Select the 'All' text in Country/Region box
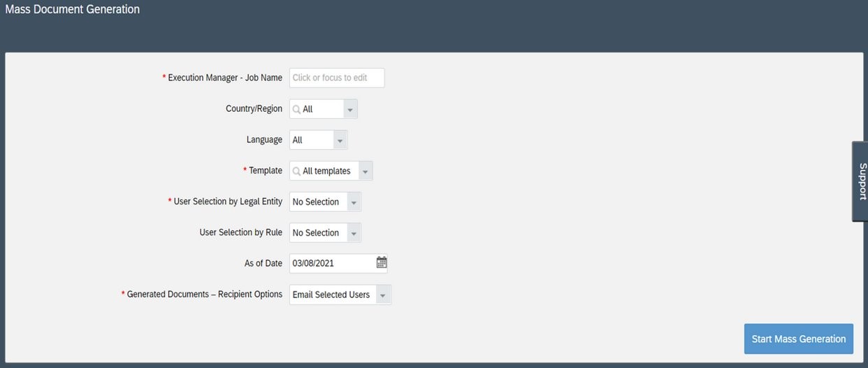The image size is (868, 368). click(308, 109)
